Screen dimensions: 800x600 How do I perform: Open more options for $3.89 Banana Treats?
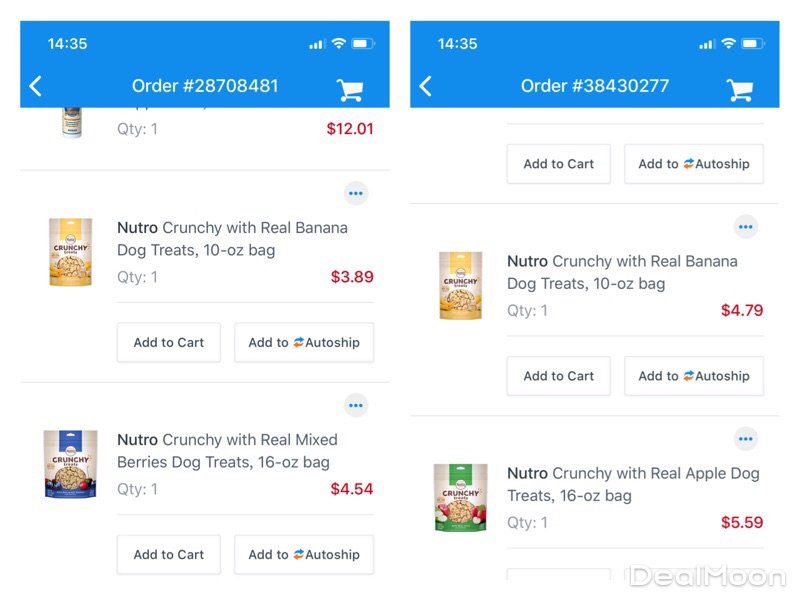(356, 193)
